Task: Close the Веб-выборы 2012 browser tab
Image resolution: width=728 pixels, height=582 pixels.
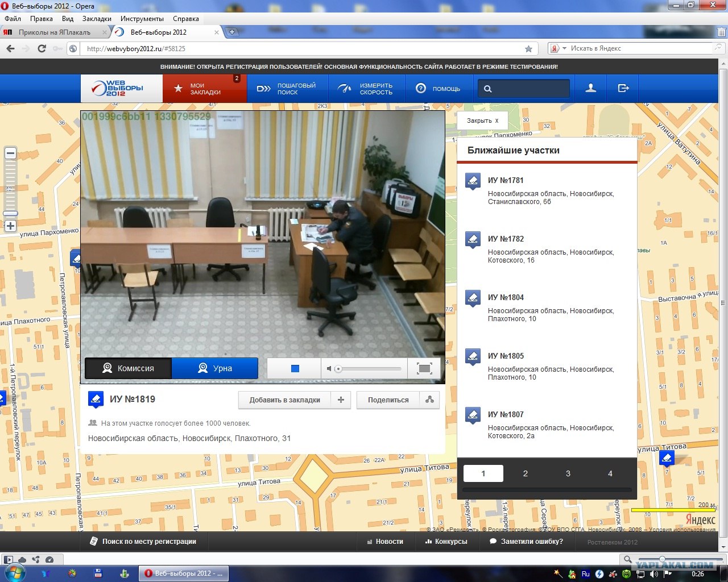Action: [217, 32]
